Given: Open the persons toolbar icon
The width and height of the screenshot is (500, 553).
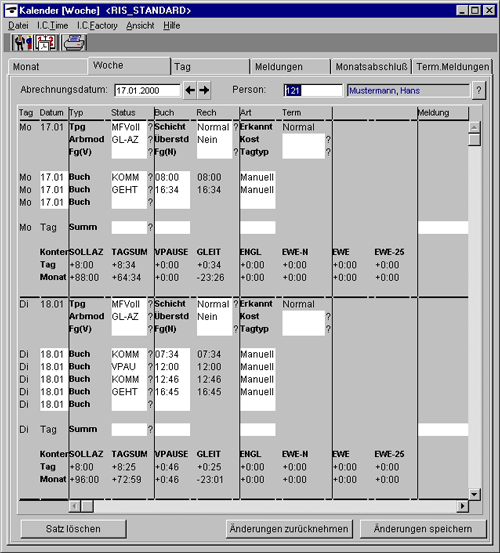Looking at the screenshot, I should pos(22,43).
